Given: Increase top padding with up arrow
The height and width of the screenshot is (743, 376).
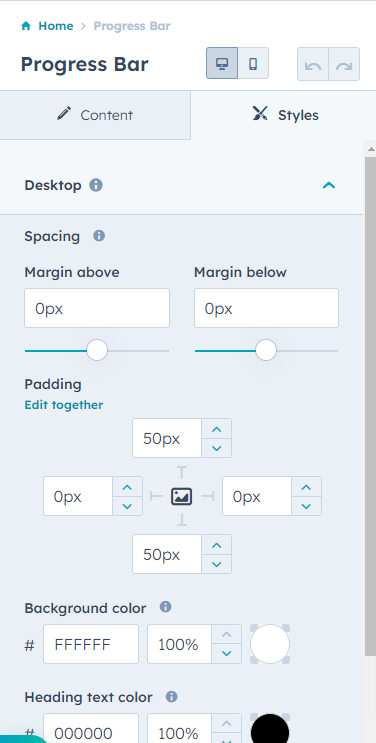Looking at the screenshot, I should point(217,429).
